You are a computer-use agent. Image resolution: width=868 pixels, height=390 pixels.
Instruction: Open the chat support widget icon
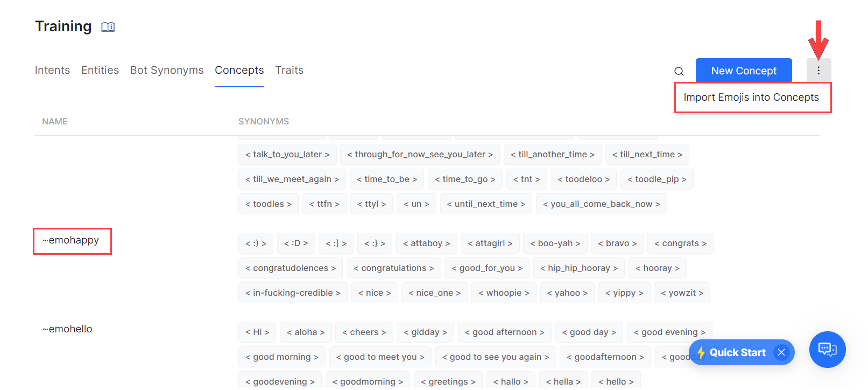[x=827, y=350]
